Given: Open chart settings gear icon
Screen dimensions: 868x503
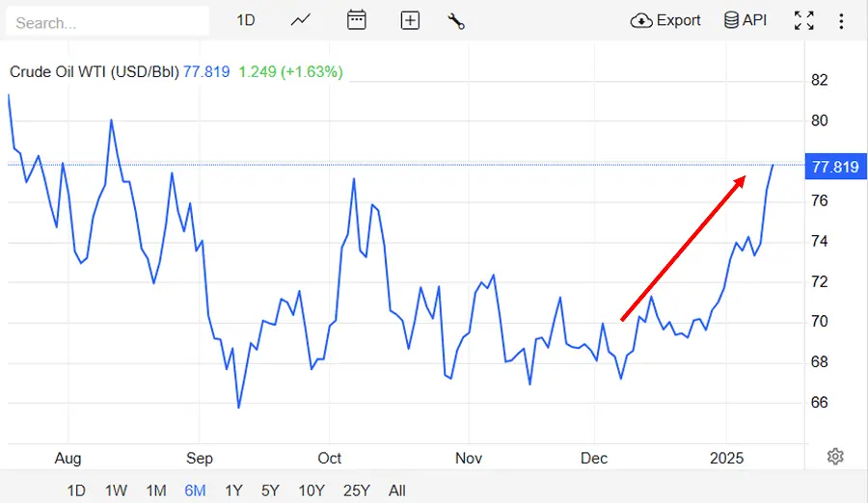Looking at the screenshot, I should 835,457.
